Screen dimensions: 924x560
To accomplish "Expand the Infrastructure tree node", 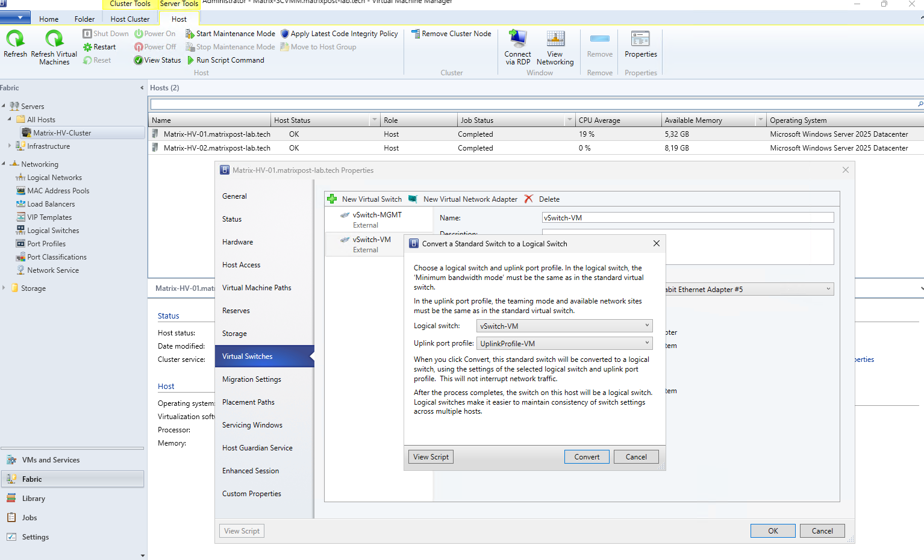I will [10, 146].
